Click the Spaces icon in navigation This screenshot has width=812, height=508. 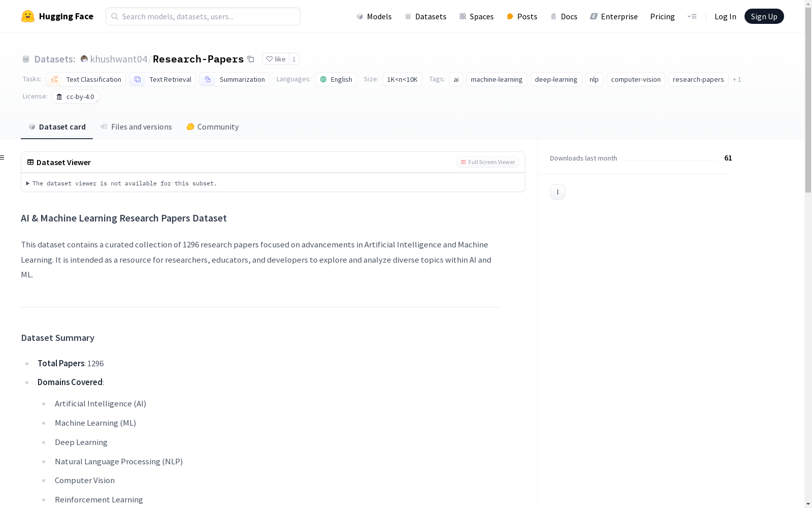point(463,16)
